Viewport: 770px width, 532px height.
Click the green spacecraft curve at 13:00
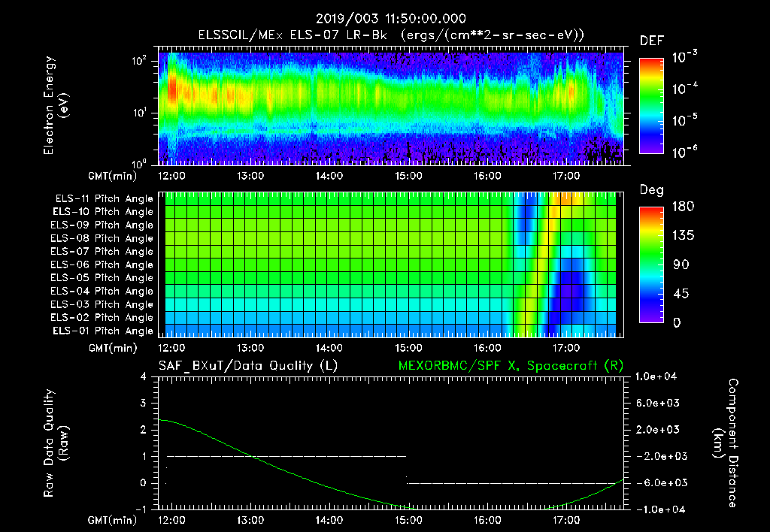tap(250, 456)
